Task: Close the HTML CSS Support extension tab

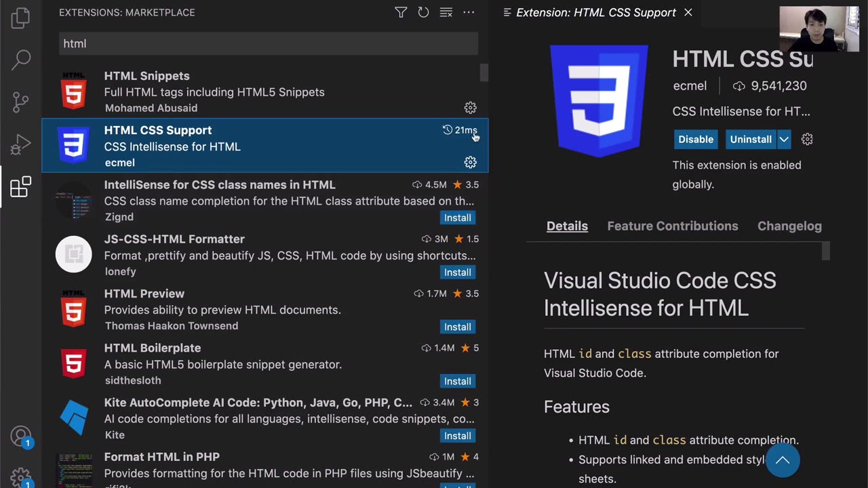Action: tap(688, 12)
